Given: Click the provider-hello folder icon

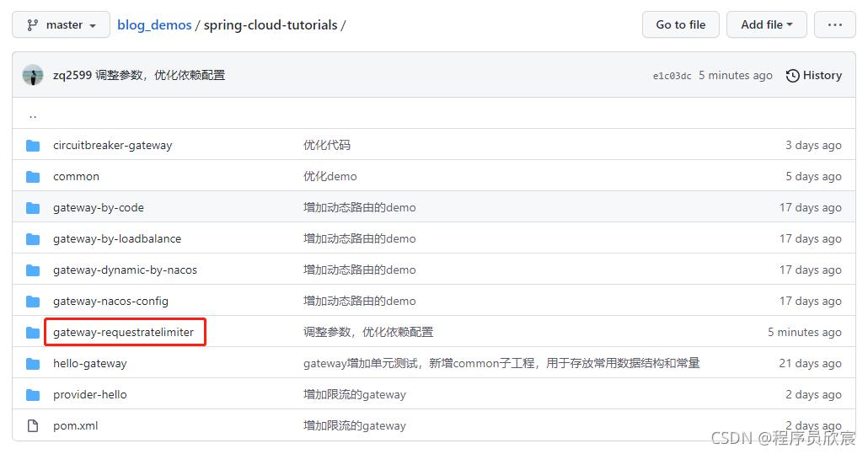Looking at the screenshot, I should (33, 394).
